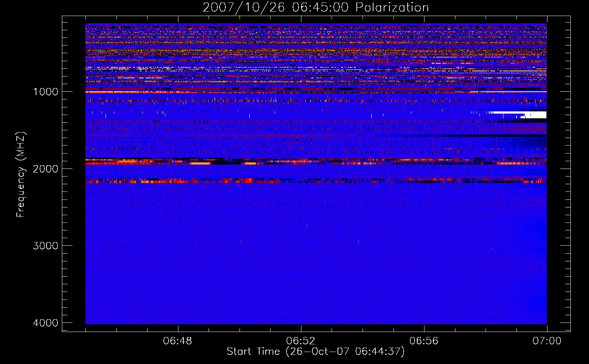This screenshot has width=589, height=364.
Task: Click the 'Frequency (MHZ)' axis label
Action: 21,175
